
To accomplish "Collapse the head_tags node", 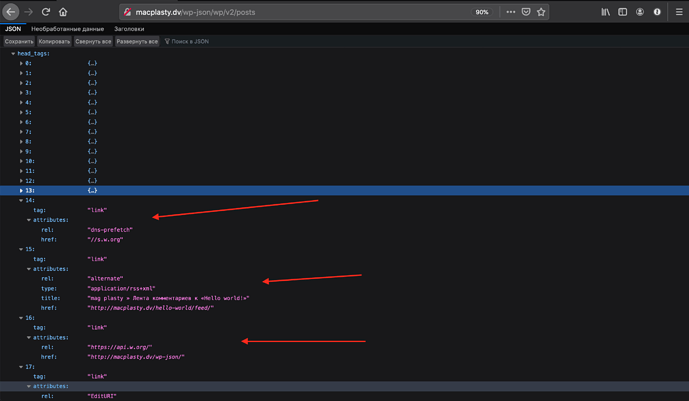I will coord(13,54).
